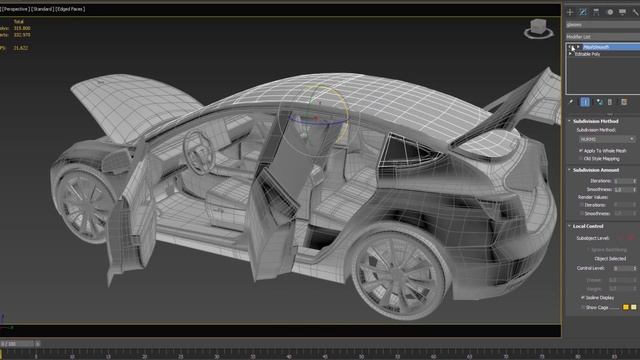The width and height of the screenshot is (640, 360).
Task: Remove modifier with the trash icon
Action: tap(610, 102)
